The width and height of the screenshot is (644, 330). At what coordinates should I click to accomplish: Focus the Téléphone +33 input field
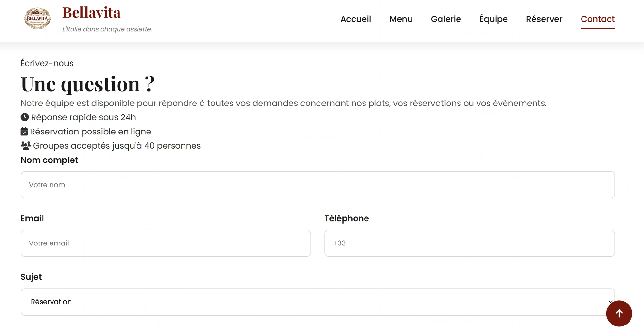point(469,243)
